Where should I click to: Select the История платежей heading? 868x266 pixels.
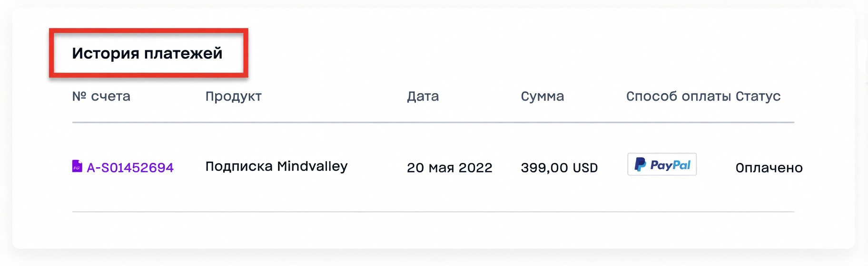pyautogui.click(x=147, y=53)
